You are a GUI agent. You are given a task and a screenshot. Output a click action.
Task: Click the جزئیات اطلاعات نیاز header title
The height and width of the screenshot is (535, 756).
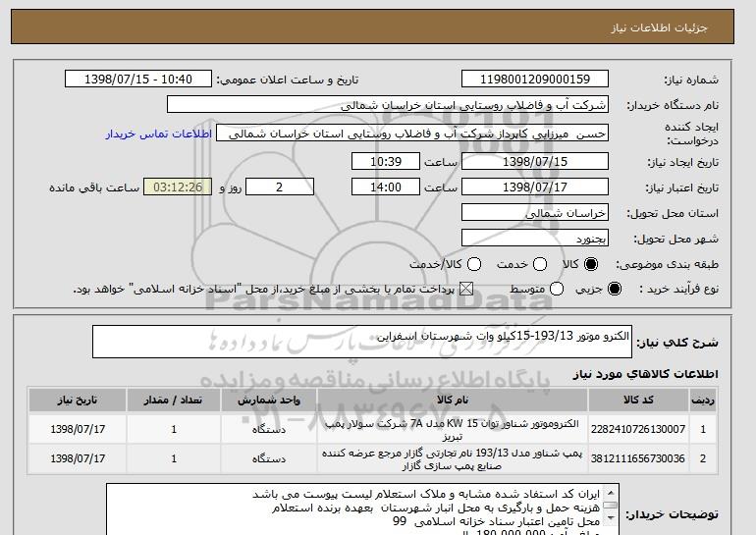[659, 27]
